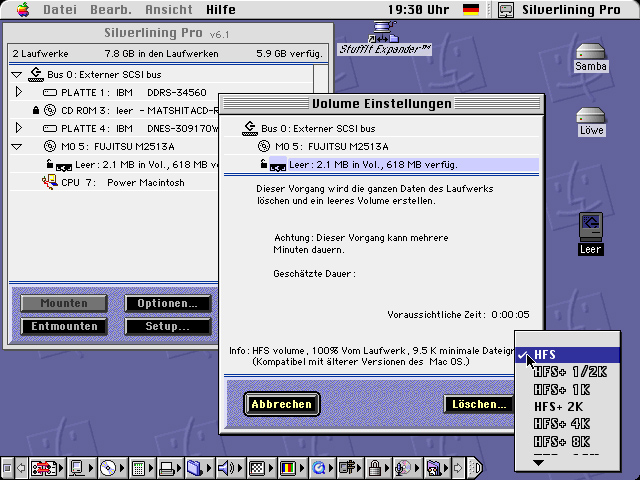The height and width of the screenshot is (480, 640).
Task: Choose HFS+ 1/2K format option
Action: tap(567, 372)
